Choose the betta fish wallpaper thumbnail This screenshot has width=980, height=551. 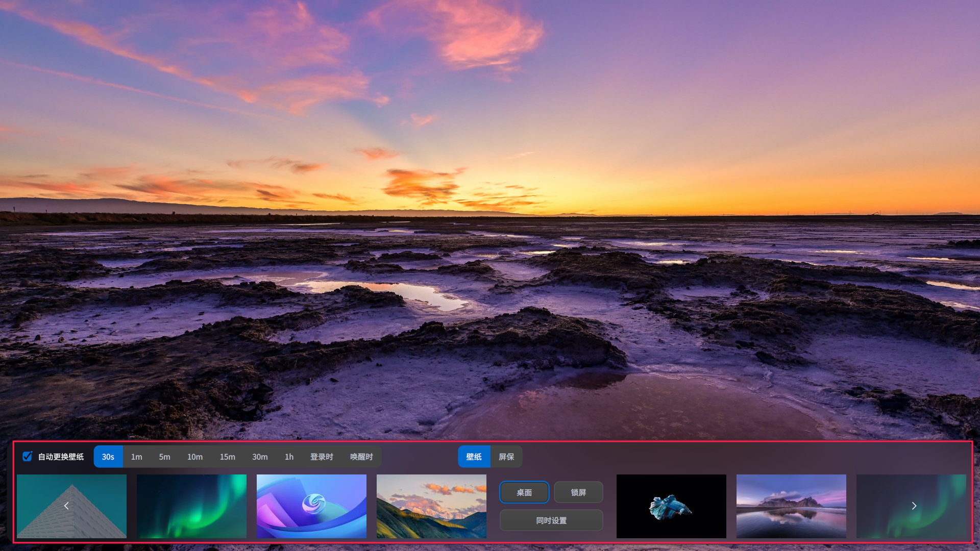point(671,506)
